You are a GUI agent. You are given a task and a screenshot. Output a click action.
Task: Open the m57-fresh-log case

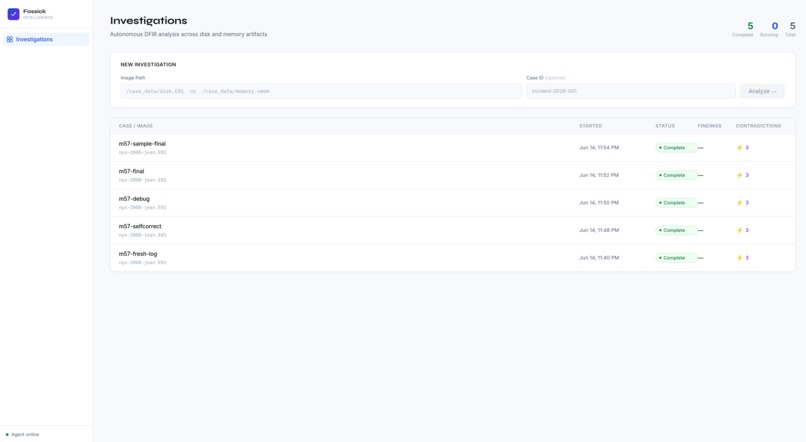point(452,258)
